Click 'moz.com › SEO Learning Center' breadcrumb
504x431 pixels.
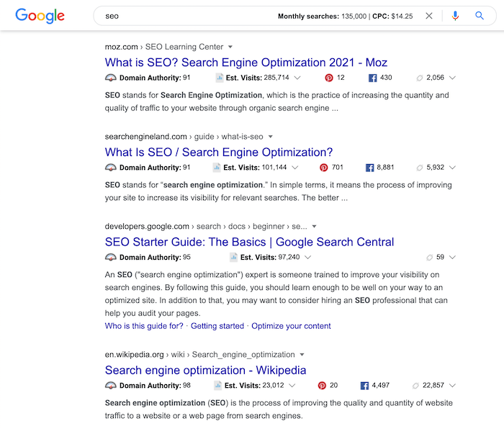pyautogui.click(x=164, y=47)
